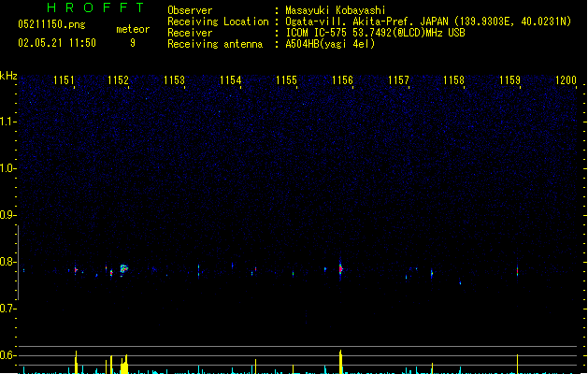The width and height of the screenshot is (588, 374).
Task: Click the 1153 time marker
Action: (175, 80)
